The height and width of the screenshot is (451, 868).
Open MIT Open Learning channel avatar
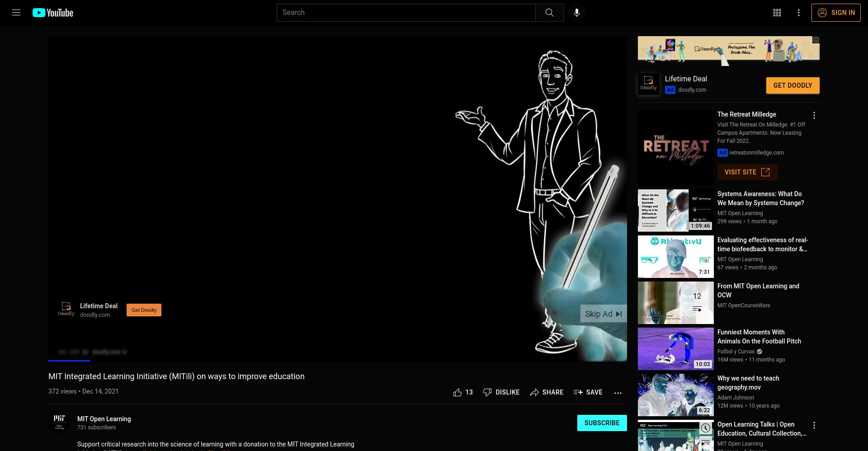pos(59,423)
